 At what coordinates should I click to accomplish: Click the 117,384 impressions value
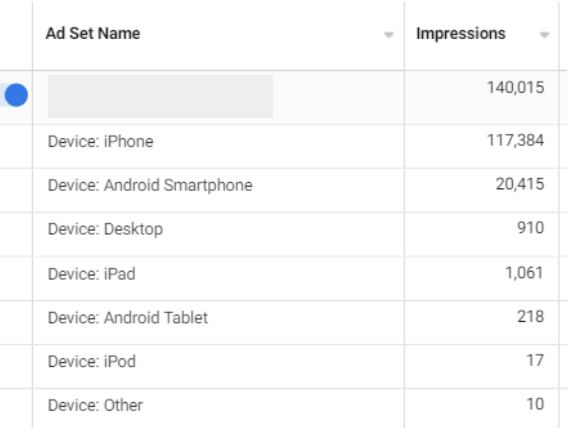point(515,140)
